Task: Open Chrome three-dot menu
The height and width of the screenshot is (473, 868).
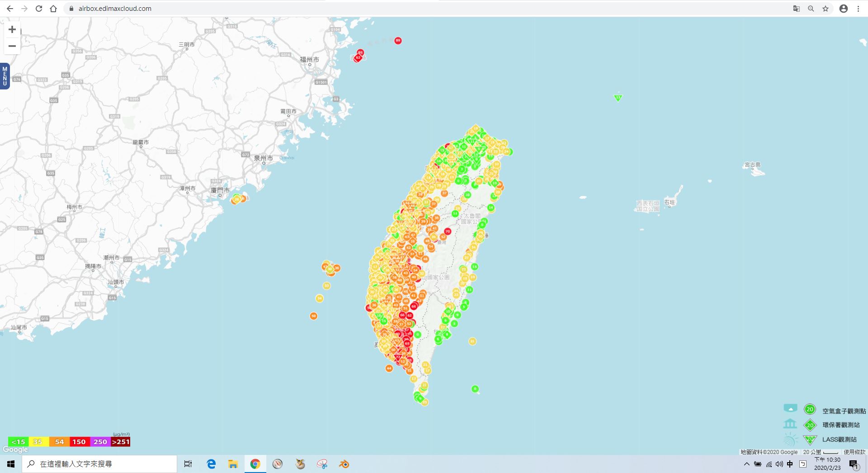Action: pos(858,9)
